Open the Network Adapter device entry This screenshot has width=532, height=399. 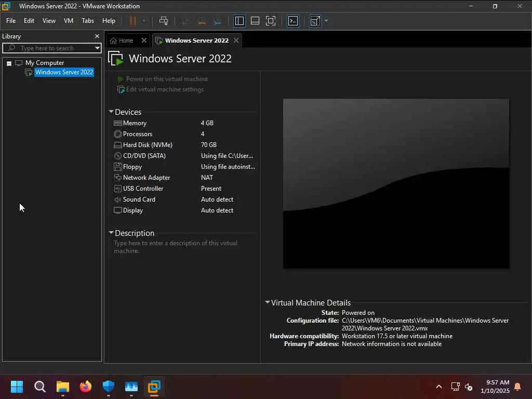click(x=146, y=178)
